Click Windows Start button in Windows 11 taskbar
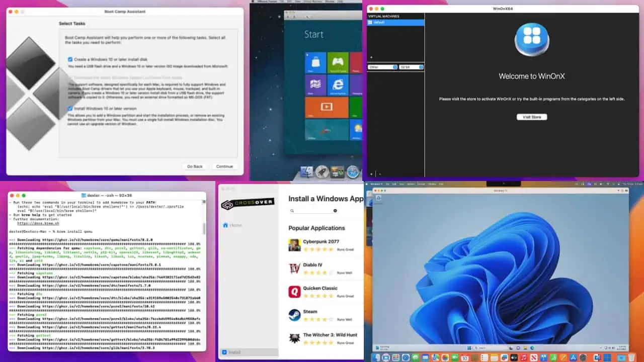Viewport: 644px width, 362px height. pos(469,348)
